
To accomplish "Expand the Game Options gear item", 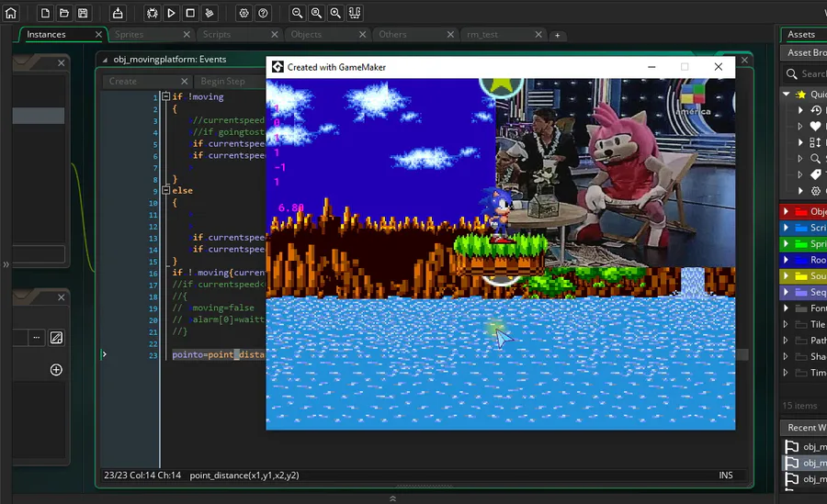I will pos(800,191).
